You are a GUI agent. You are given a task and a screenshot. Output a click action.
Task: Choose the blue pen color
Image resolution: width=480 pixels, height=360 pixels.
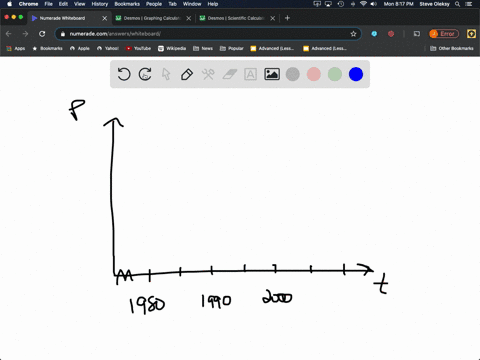click(x=356, y=74)
